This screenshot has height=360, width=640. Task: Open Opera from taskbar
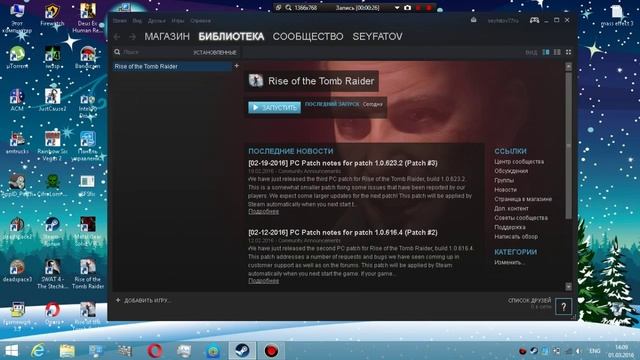tap(154, 351)
